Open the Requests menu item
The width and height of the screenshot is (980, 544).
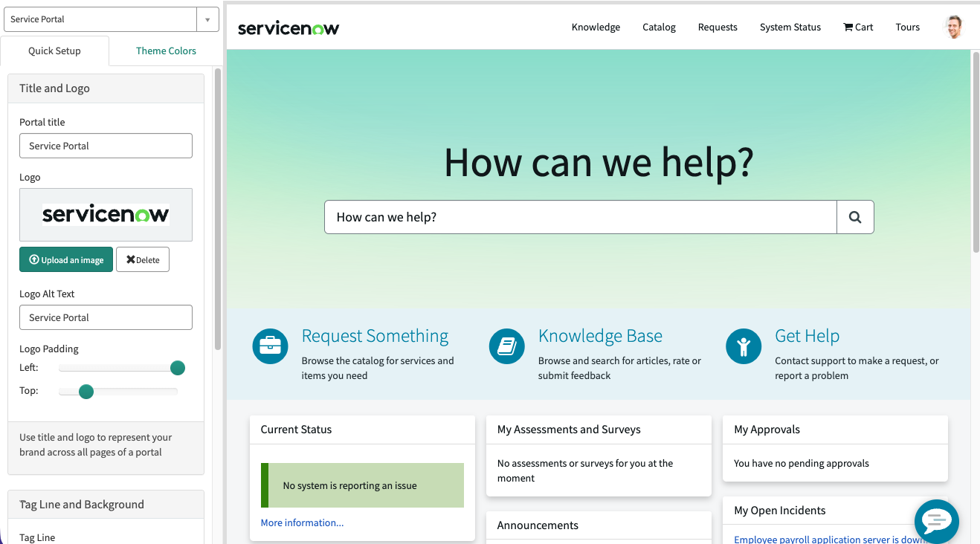[718, 27]
